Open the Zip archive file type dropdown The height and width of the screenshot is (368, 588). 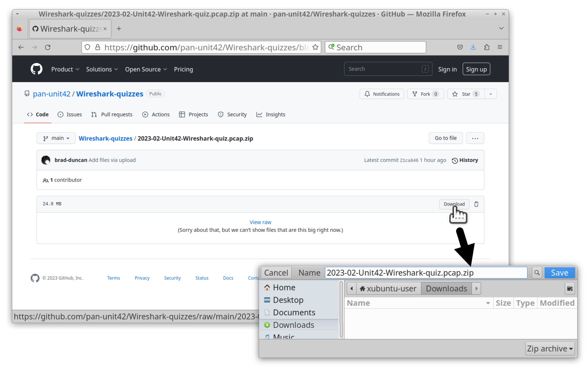[x=550, y=348]
